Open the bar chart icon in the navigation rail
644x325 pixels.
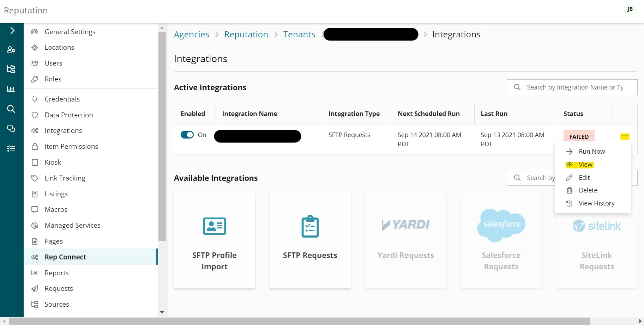click(11, 89)
